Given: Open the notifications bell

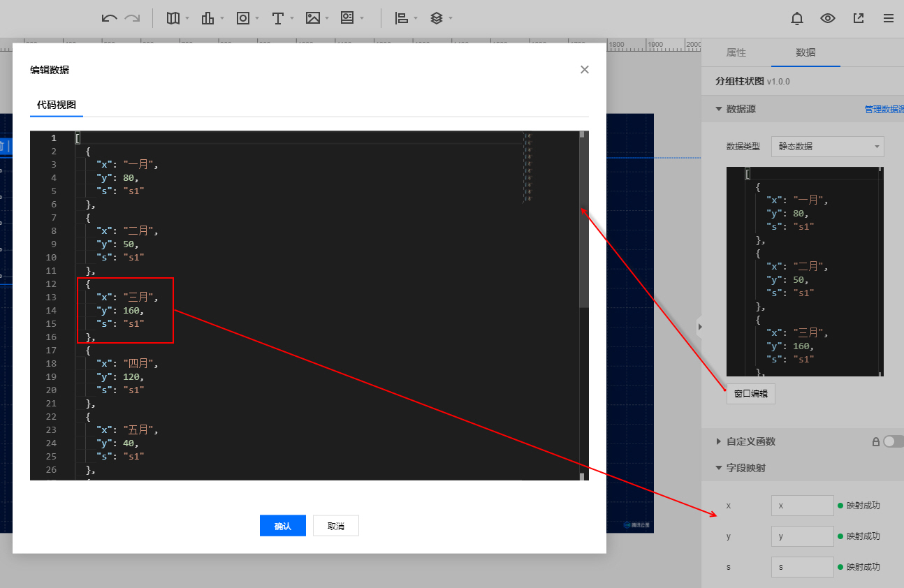Looking at the screenshot, I should pyautogui.click(x=797, y=19).
